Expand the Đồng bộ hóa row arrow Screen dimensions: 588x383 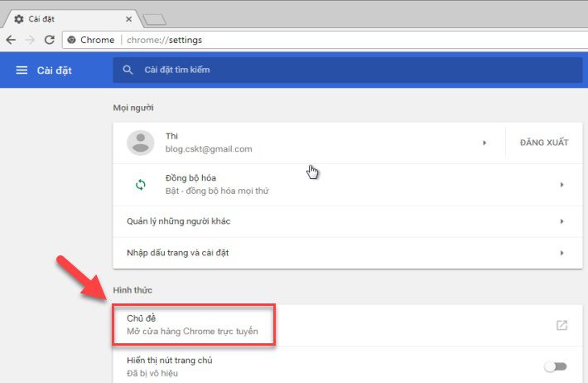pyautogui.click(x=561, y=185)
